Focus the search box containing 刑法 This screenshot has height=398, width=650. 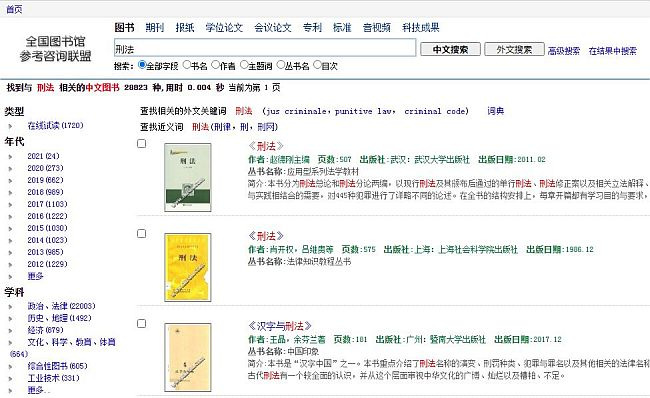(x=265, y=48)
